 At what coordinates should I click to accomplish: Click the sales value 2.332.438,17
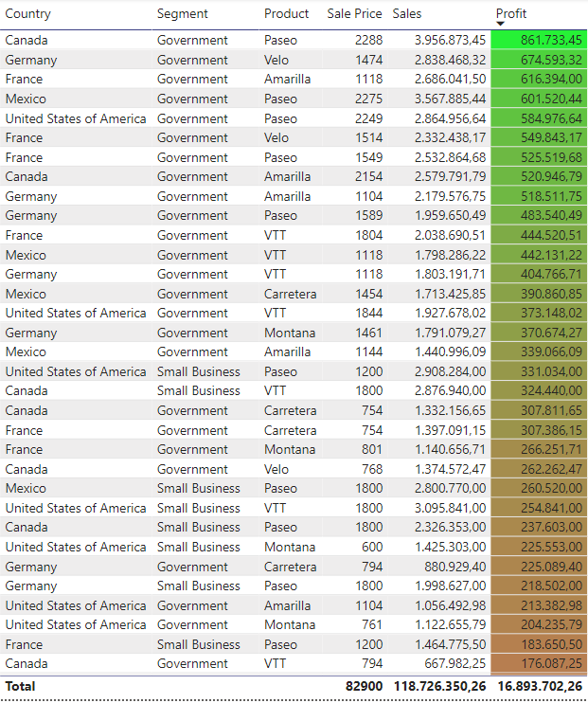[450, 137]
